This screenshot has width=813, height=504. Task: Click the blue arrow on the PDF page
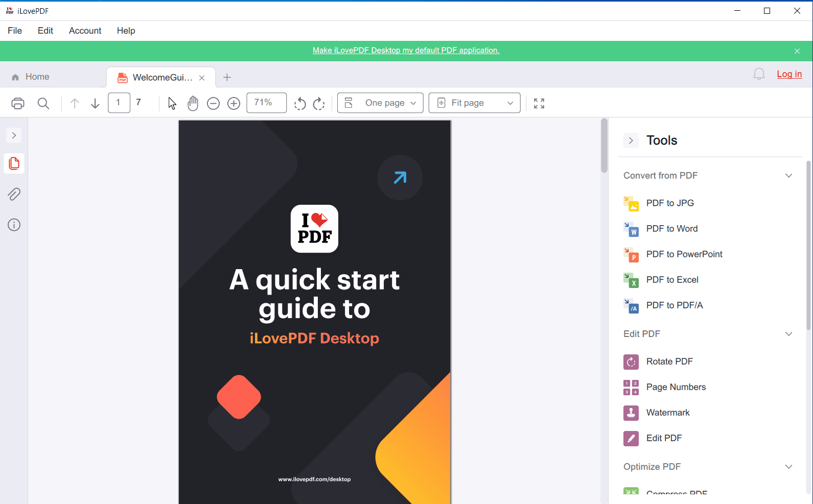(400, 178)
